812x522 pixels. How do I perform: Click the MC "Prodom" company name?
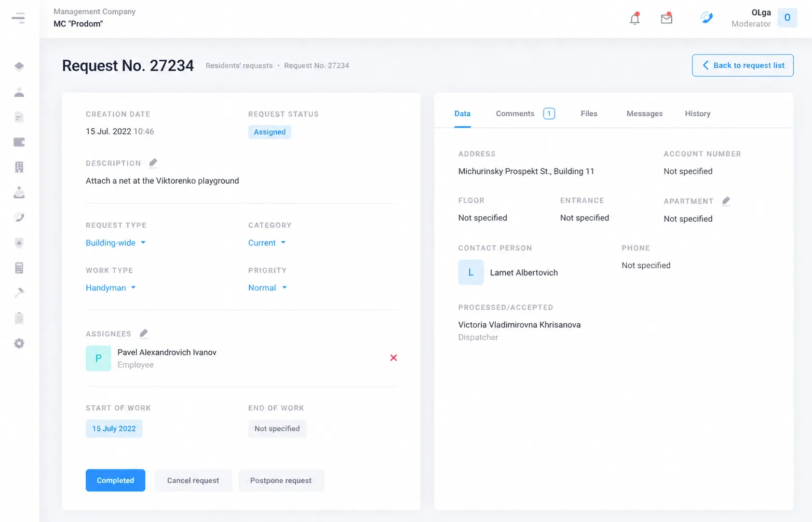coord(78,24)
